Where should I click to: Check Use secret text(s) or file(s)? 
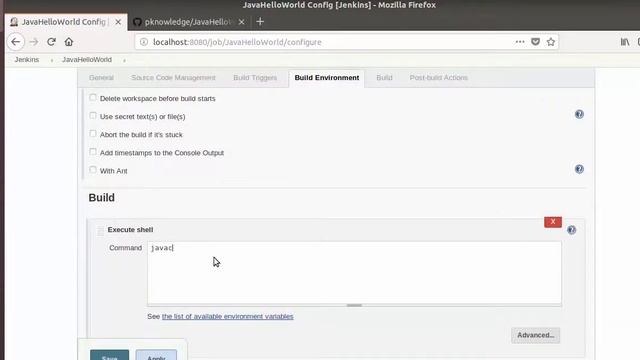93,116
